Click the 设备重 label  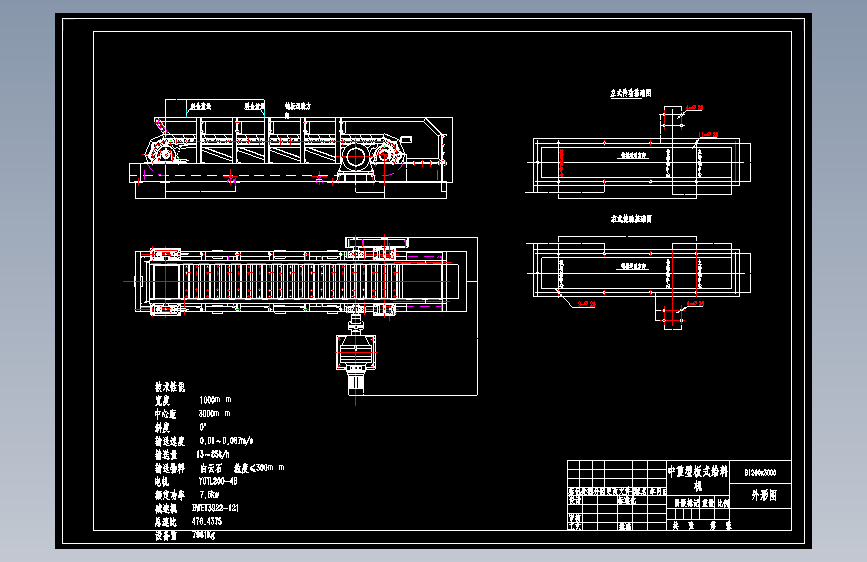165,535
